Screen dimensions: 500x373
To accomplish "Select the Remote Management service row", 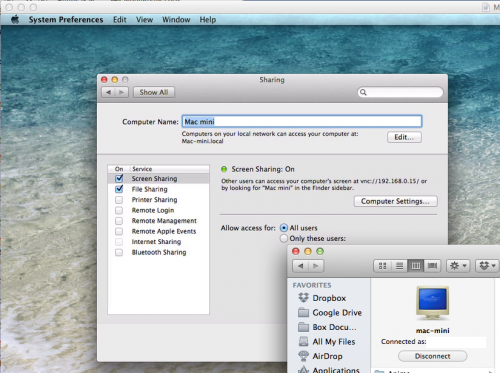I will coord(159,221).
